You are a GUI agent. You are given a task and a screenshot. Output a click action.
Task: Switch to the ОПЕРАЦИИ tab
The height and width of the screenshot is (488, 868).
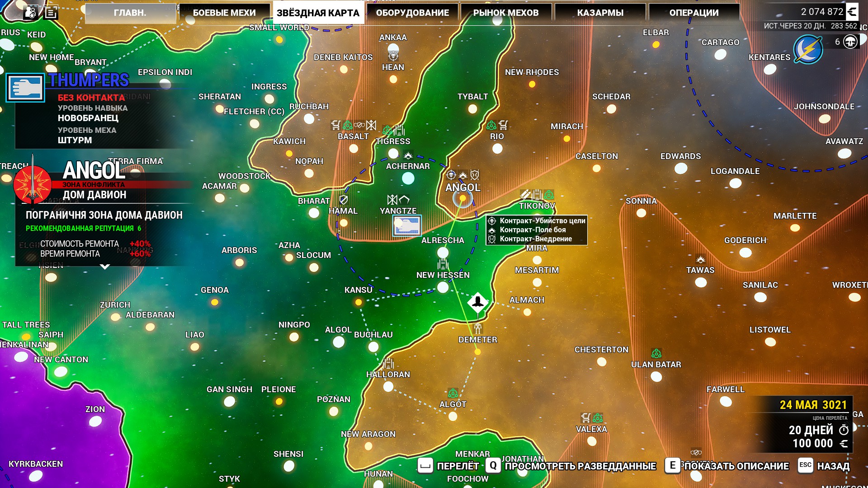pos(694,13)
